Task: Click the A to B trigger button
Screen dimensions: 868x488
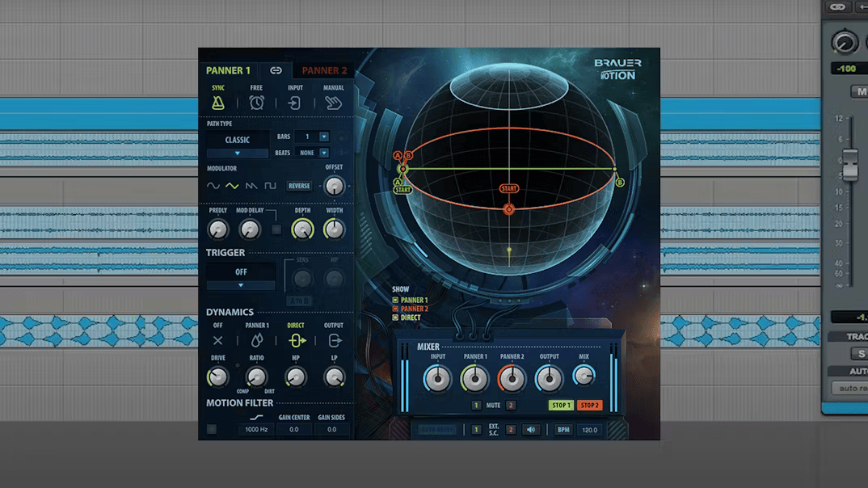Action: (x=300, y=301)
